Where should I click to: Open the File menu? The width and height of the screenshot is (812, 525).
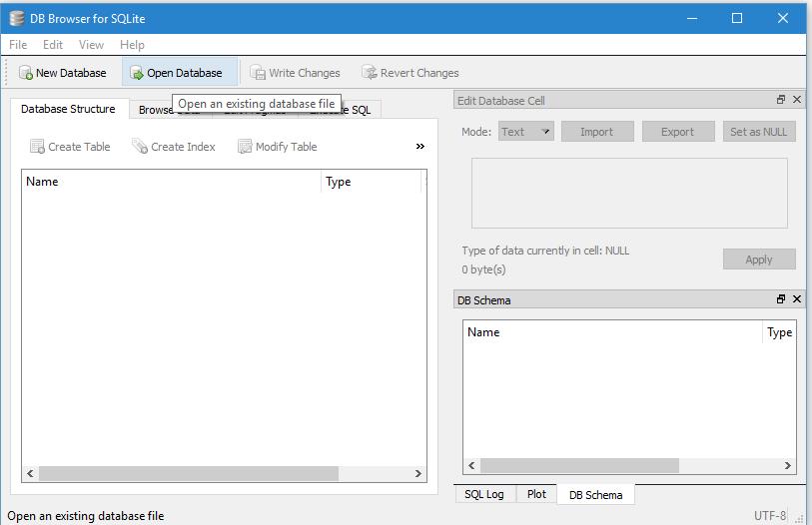pos(18,45)
